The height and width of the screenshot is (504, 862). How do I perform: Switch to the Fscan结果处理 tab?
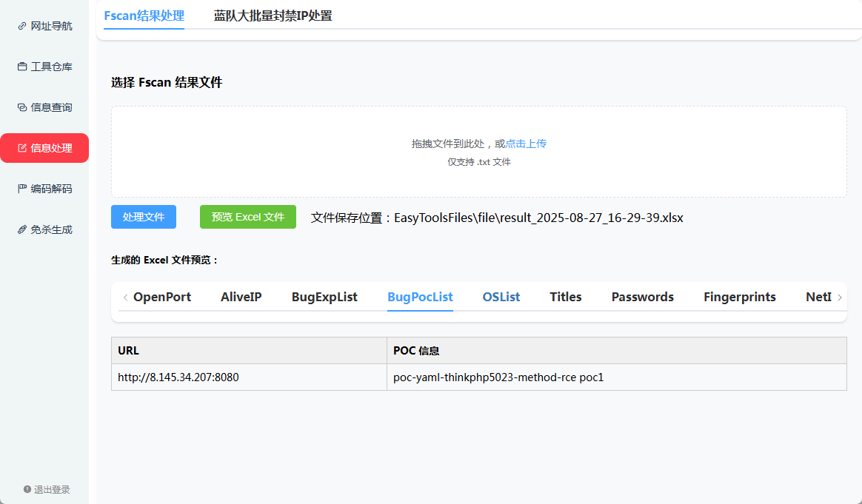(144, 16)
